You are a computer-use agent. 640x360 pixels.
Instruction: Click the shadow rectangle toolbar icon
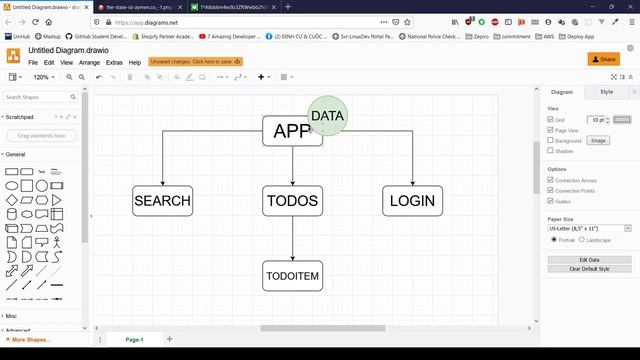[202, 77]
